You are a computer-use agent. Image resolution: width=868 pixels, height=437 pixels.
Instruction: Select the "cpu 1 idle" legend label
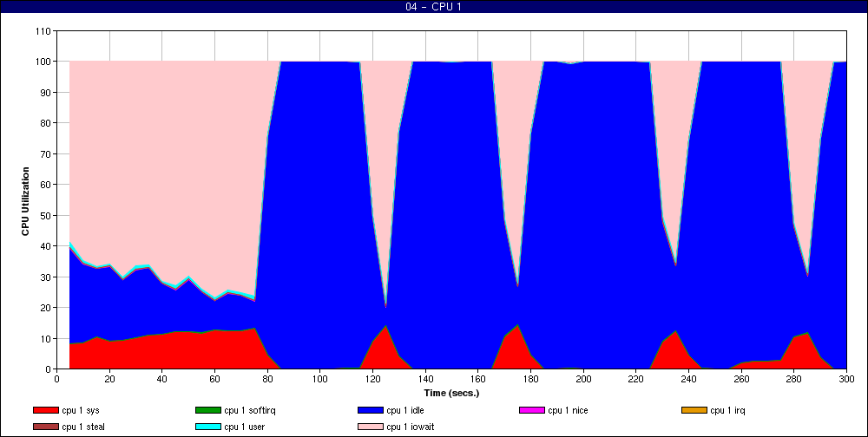coord(405,410)
